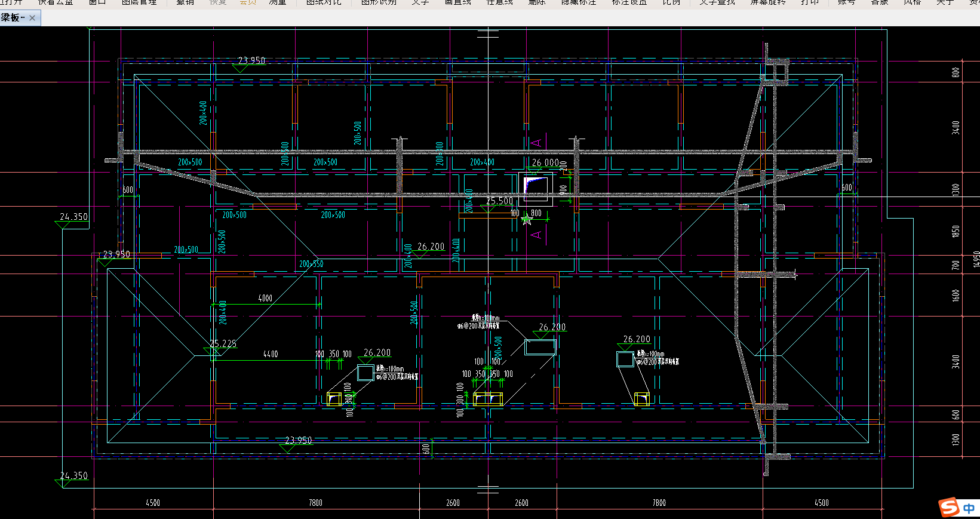This screenshot has height=519, width=980.
Task: Close the 梁板 drawing tab
Action: pos(32,18)
